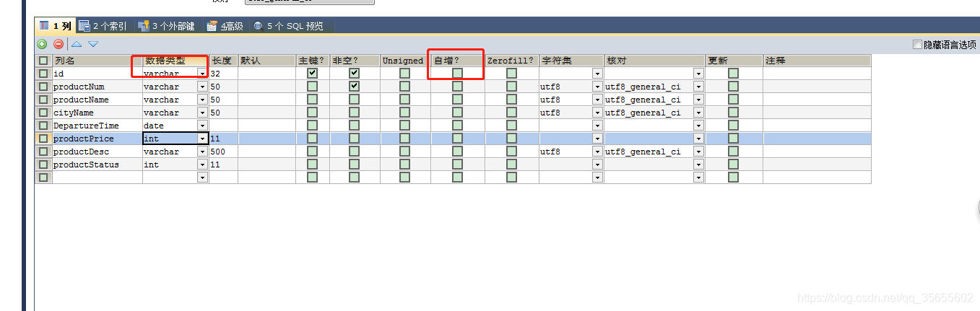Open the 4 高级 tab
Image resolution: width=980 pixels, height=311 pixels.
[225, 26]
